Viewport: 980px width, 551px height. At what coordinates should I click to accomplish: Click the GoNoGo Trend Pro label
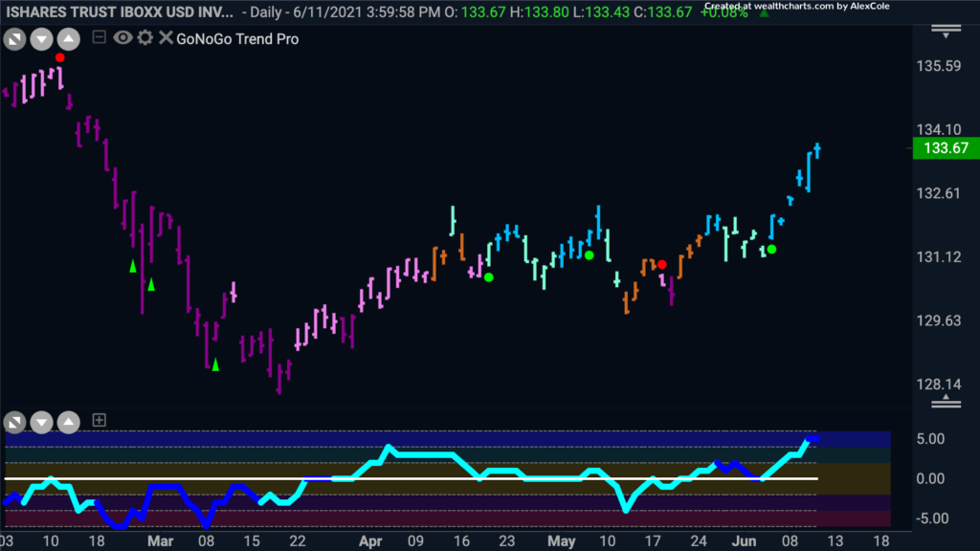[237, 38]
